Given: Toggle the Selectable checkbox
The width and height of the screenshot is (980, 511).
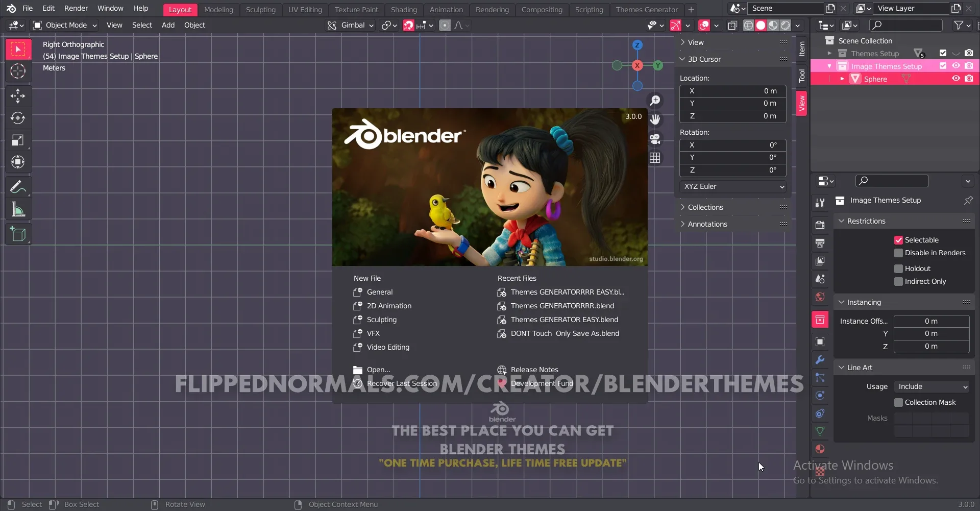Looking at the screenshot, I should click(x=898, y=240).
